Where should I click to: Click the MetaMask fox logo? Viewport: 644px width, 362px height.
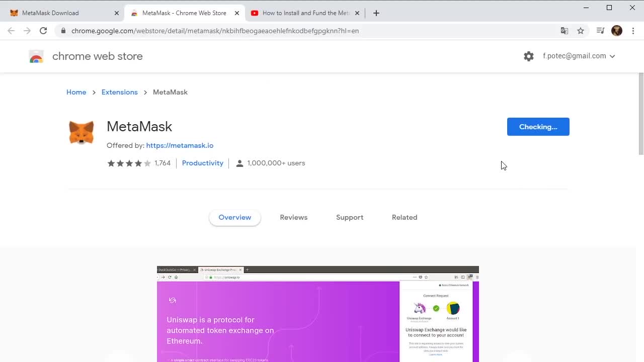pyautogui.click(x=82, y=133)
